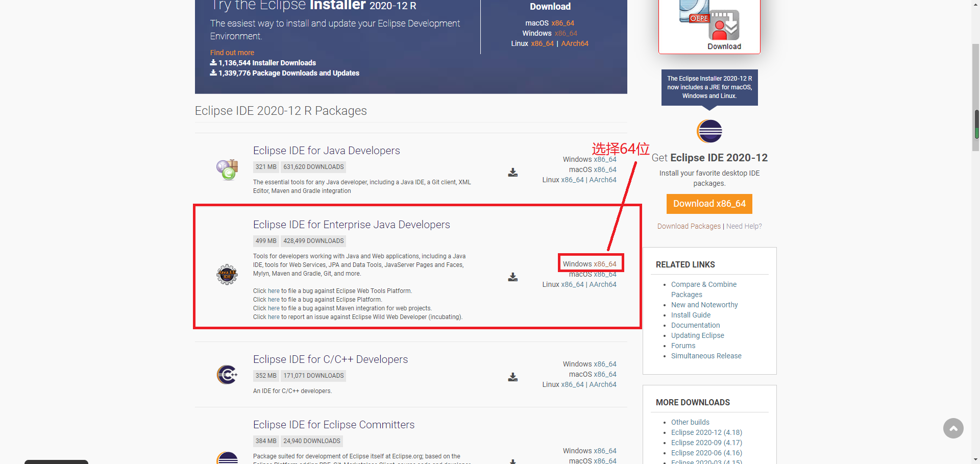Click the C/C++ Developers package logo
980x464 pixels.
pyautogui.click(x=227, y=374)
